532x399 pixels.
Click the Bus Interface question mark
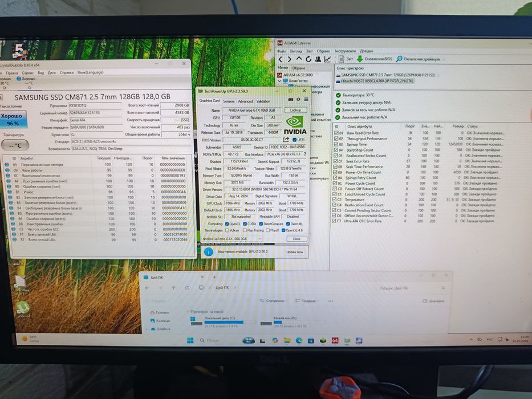coord(304,154)
